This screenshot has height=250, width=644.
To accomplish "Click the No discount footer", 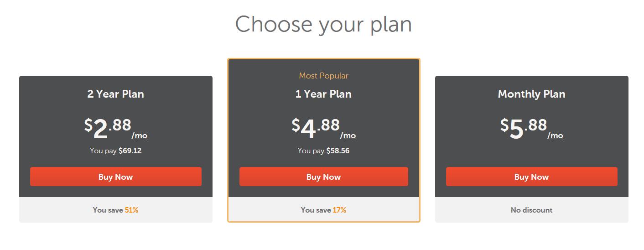I will [x=532, y=210].
